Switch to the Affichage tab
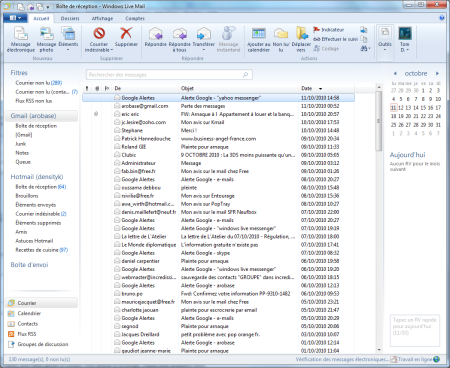The width and height of the screenshot is (450, 368). pyautogui.click(x=102, y=18)
